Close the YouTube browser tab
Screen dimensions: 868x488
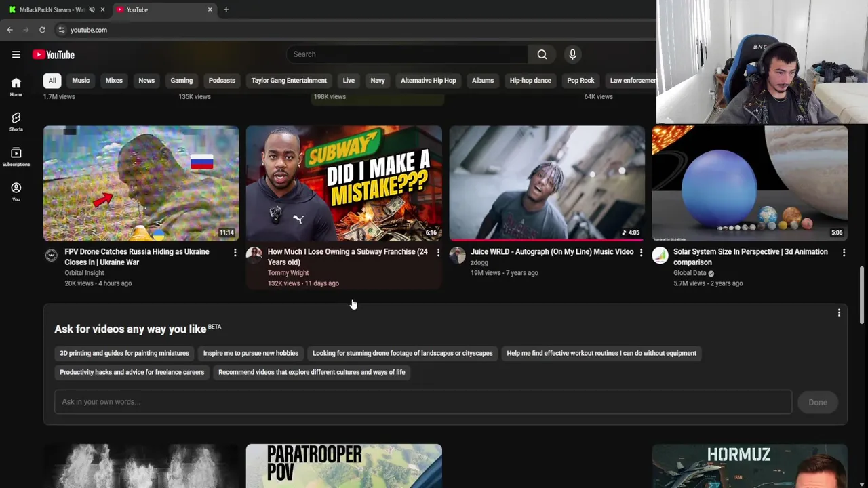tap(210, 9)
